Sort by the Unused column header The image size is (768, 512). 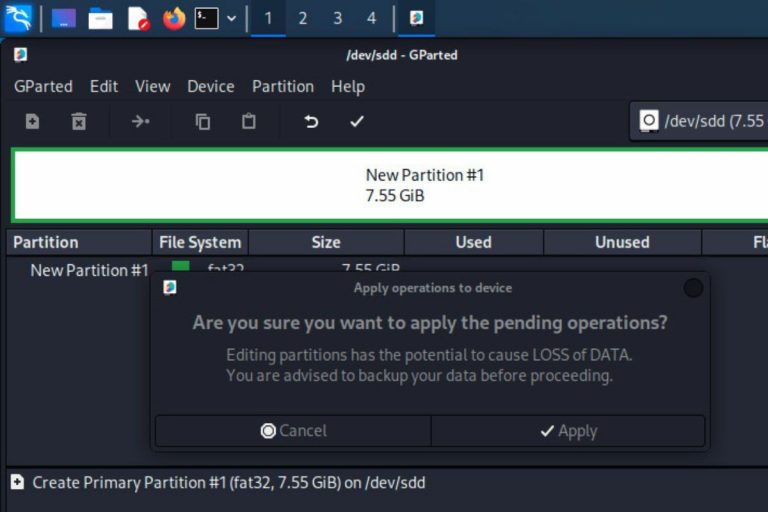[x=622, y=243]
